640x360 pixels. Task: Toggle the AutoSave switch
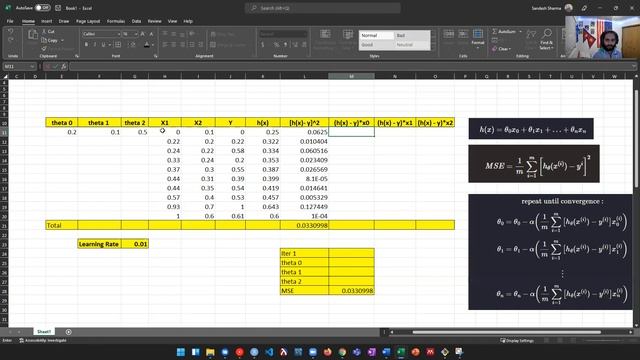click(42, 8)
